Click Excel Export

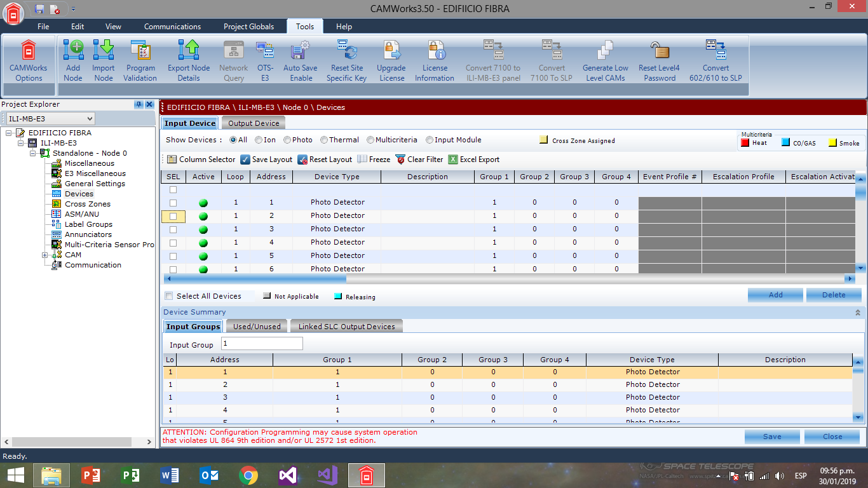click(x=474, y=159)
